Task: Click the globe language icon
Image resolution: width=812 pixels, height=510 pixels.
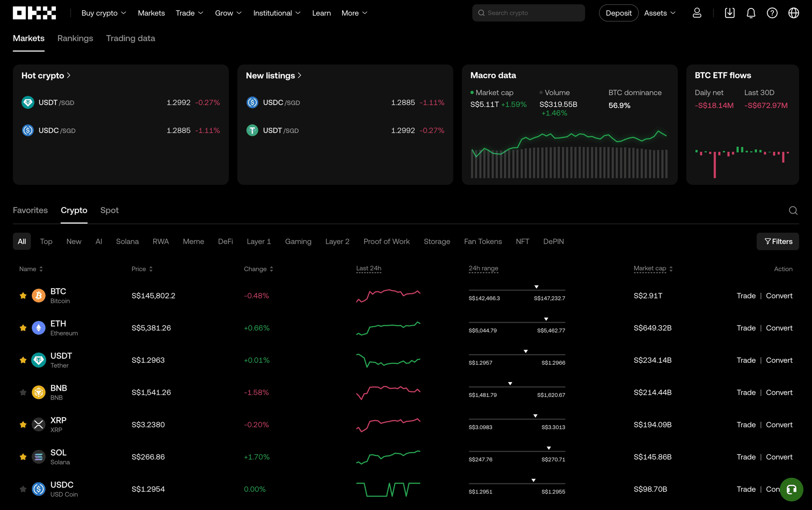Action: [x=794, y=13]
